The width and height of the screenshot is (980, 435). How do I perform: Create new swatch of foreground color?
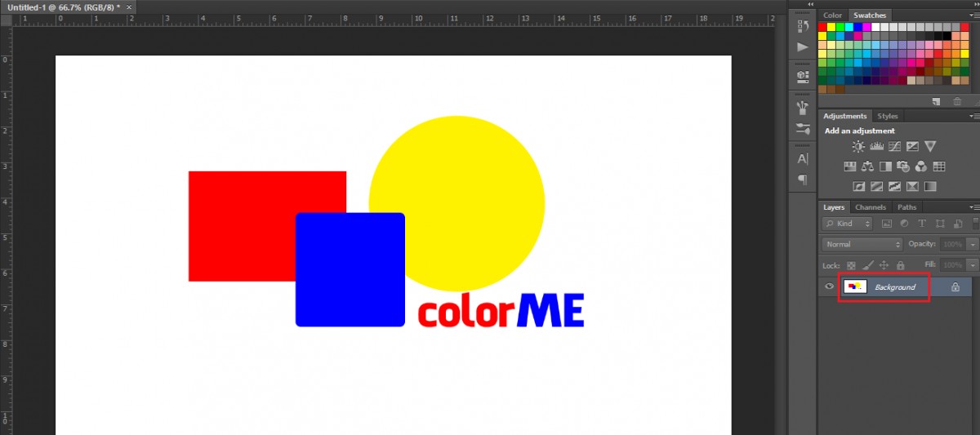click(938, 101)
